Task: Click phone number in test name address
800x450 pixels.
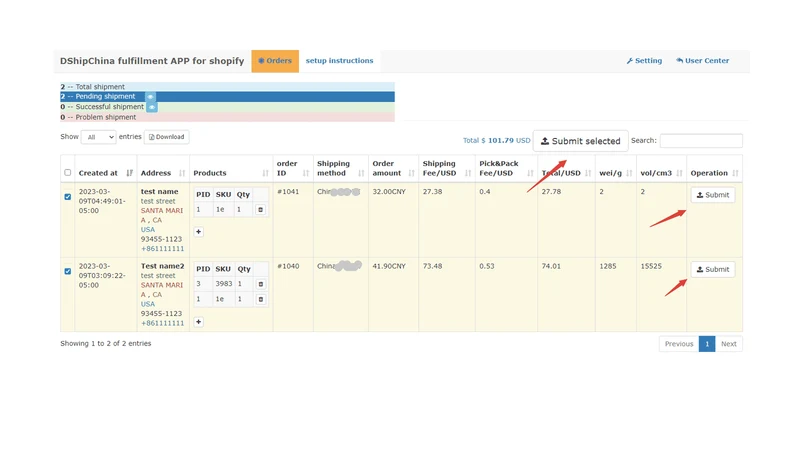Action: pyautogui.click(x=162, y=249)
